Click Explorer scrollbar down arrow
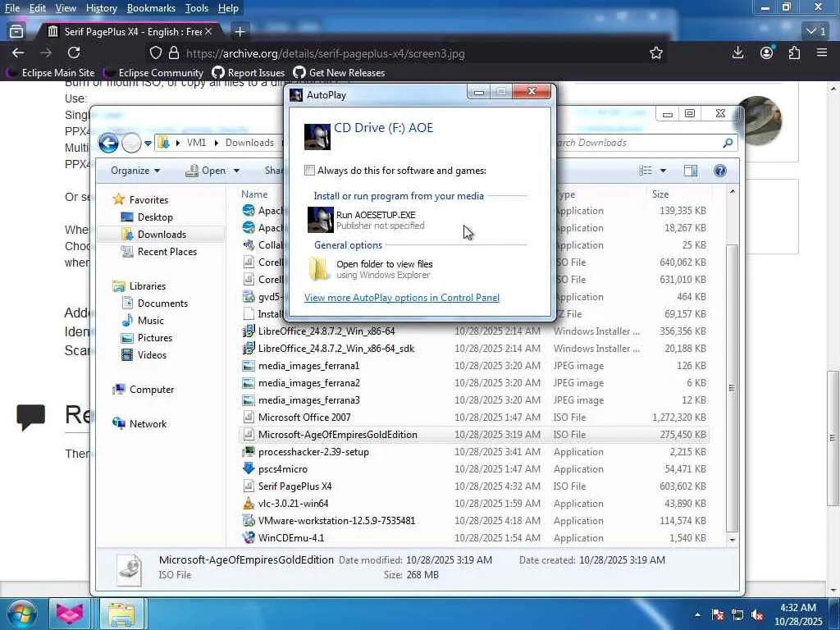840x630 pixels. 733,540
